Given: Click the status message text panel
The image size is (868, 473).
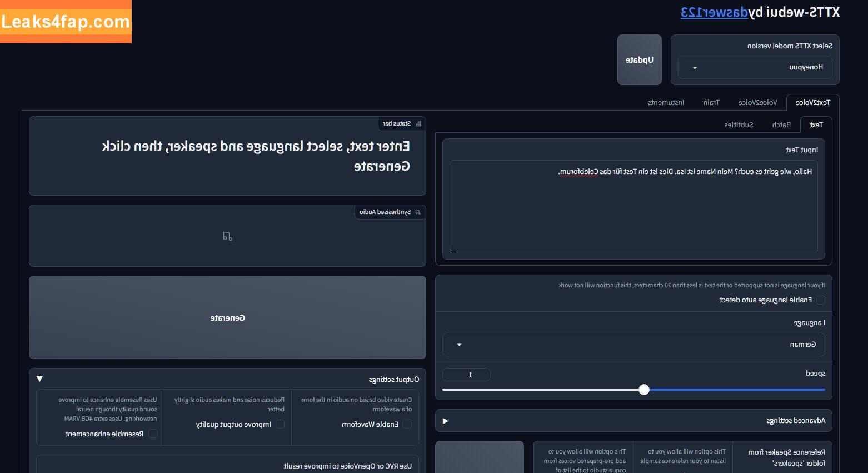Looking at the screenshot, I should tap(227, 156).
